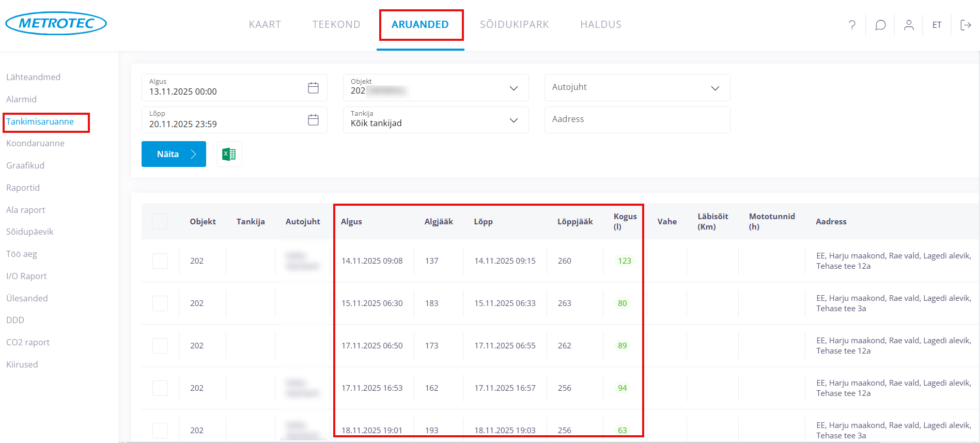
Task: Open the Algus date calendar icon
Action: coord(313,88)
